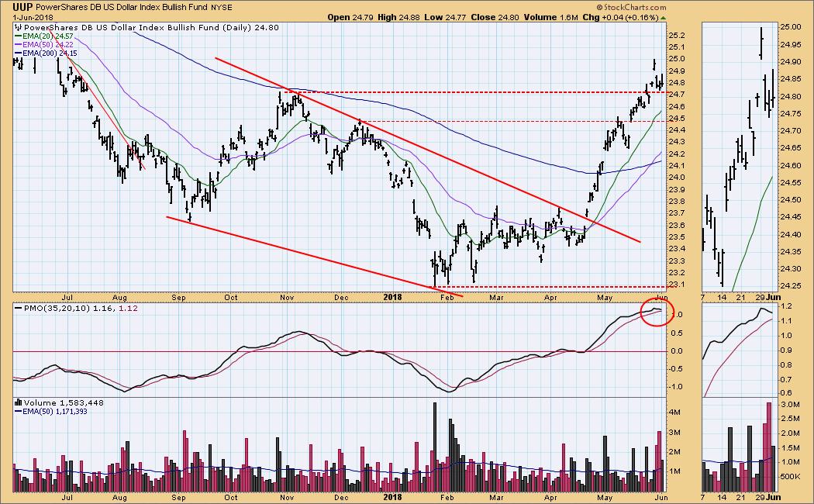Click the EMA(50) 1,171,393 volume legend
The image size is (814, 504).
[55, 411]
